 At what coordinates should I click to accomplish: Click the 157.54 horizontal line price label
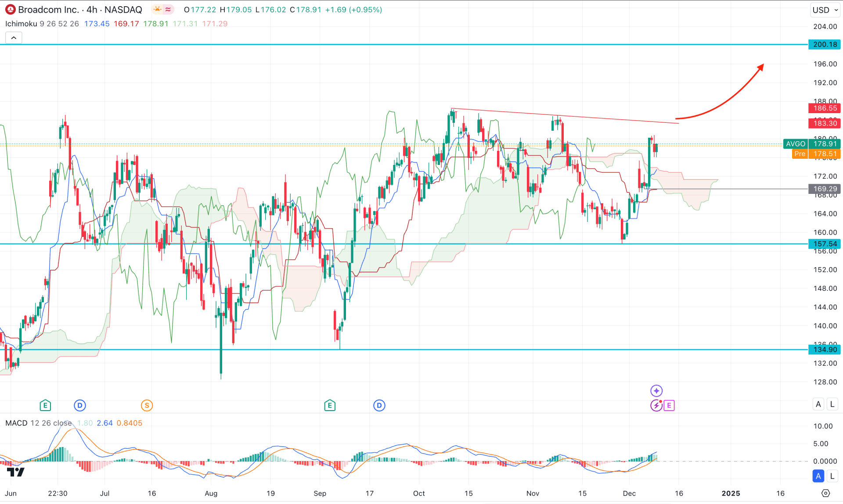tap(825, 244)
